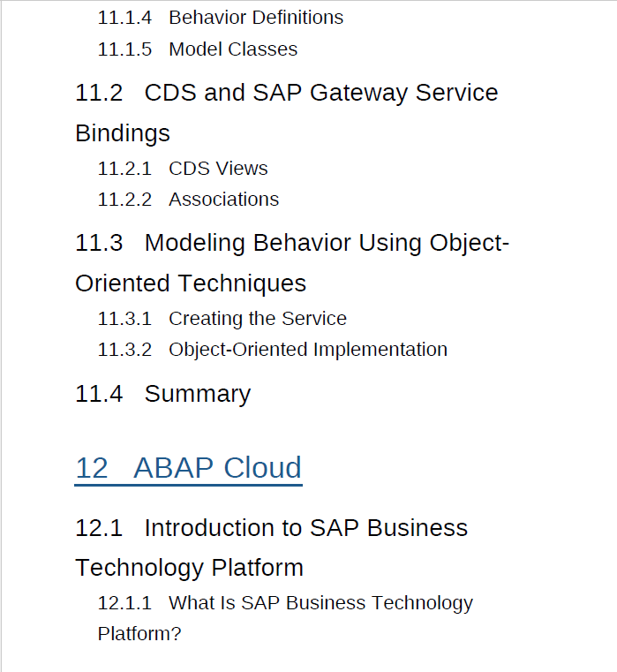Click the section number 11.3.2
617x672 pixels.
click(x=124, y=350)
